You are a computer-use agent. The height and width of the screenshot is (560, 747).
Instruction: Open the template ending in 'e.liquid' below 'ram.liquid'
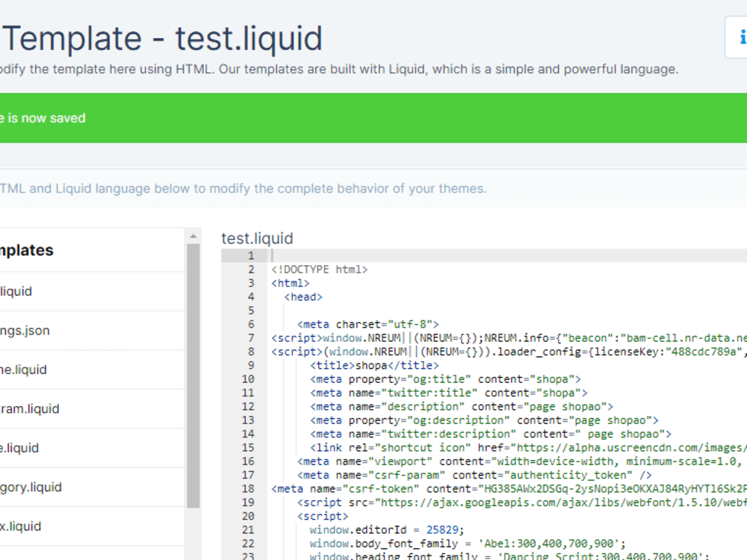90,448
